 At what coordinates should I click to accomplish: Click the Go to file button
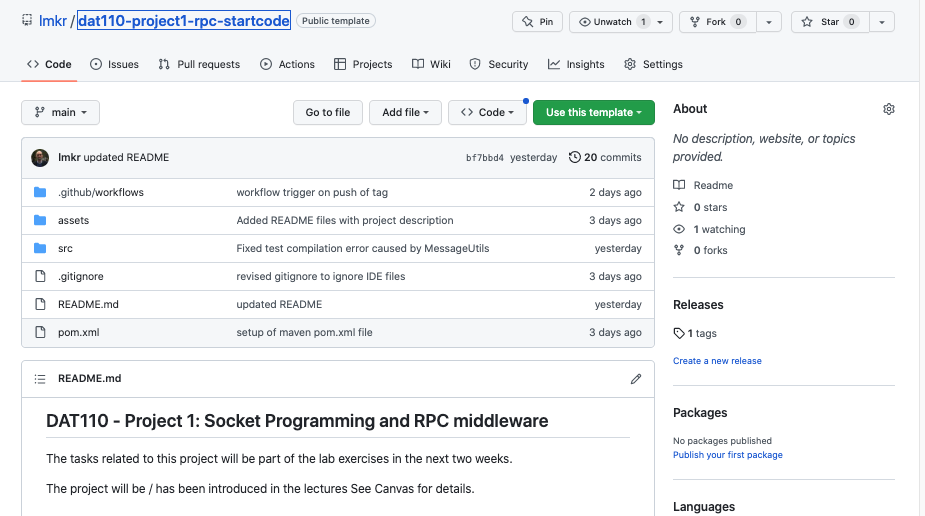328,113
